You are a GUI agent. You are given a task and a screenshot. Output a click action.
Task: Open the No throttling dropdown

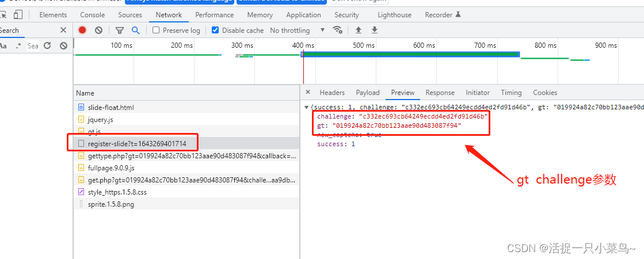click(x=297, y=30)
